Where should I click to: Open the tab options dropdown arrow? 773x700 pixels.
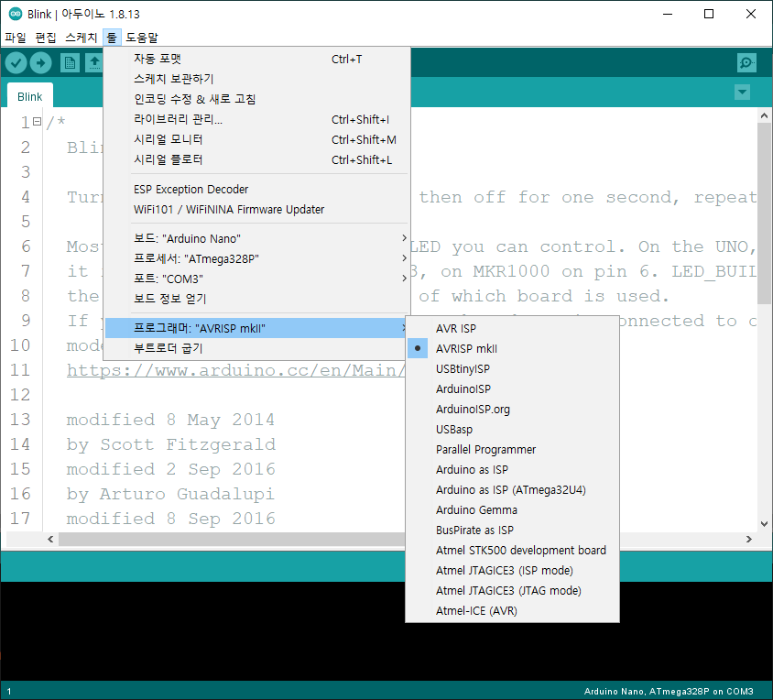click(742, 93)
